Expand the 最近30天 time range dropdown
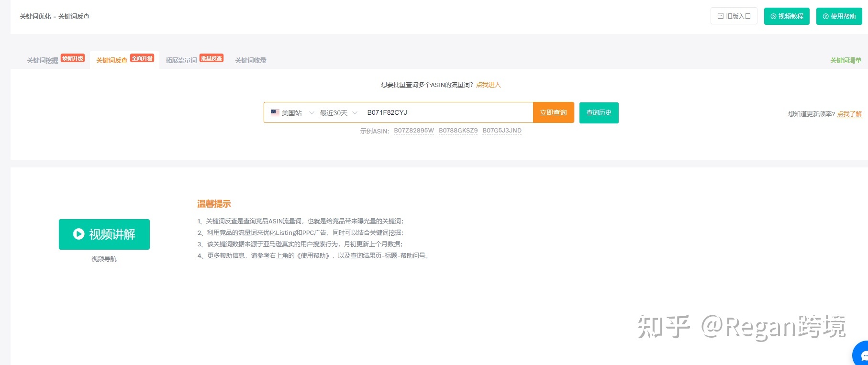This screenshot has width=868, height=365. pyautogui.click(x=338, y=113)
